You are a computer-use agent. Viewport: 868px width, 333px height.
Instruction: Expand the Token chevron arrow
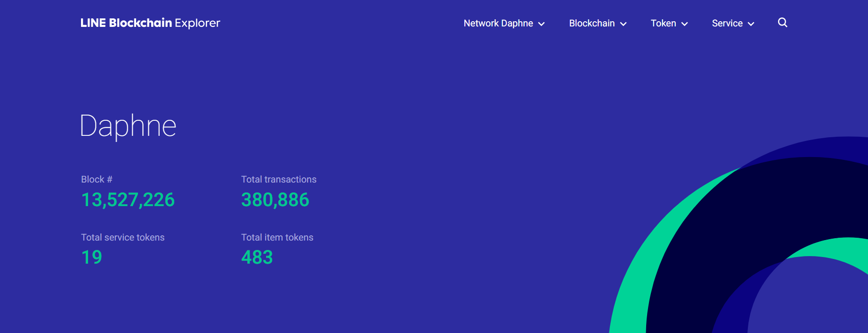[x=685, y=24]
